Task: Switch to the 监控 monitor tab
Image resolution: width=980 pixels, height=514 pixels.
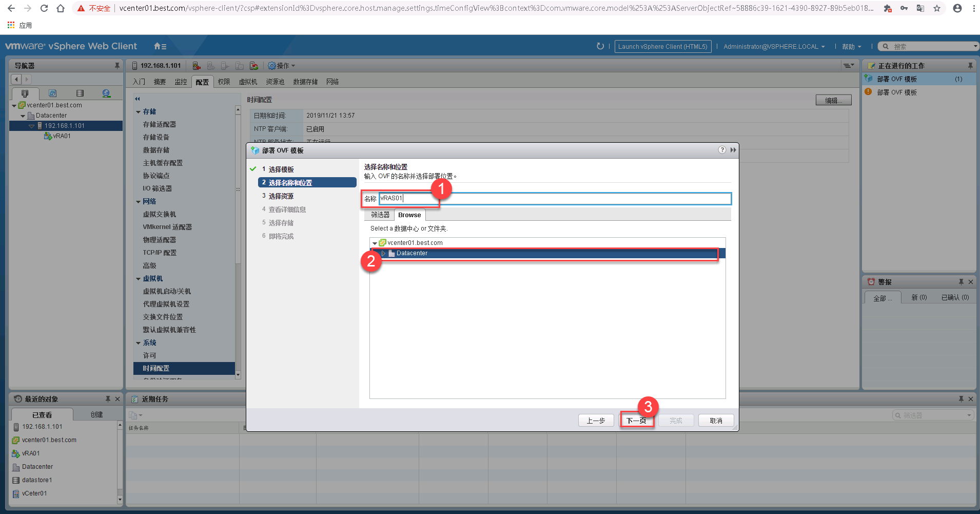Action: (x=181, y=82)
